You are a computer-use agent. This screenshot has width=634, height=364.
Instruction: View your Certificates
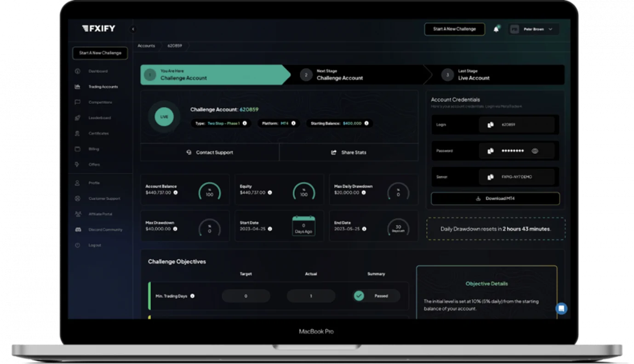click(x=77, y=133)
